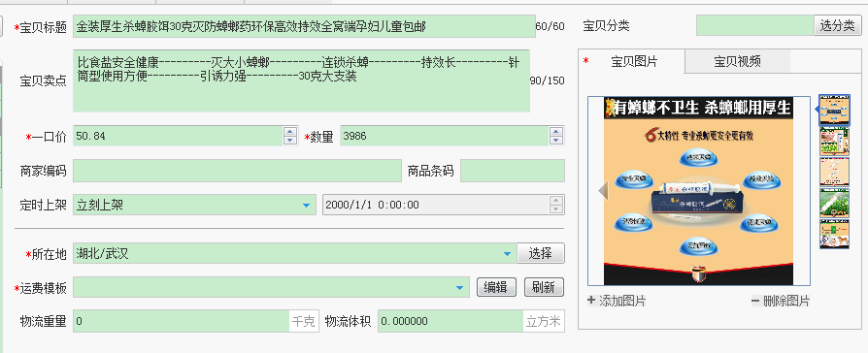Click the 编辑 shipping template button
Image resolution: width=868 pixels, height=353 pixels.
click(496, 287)
